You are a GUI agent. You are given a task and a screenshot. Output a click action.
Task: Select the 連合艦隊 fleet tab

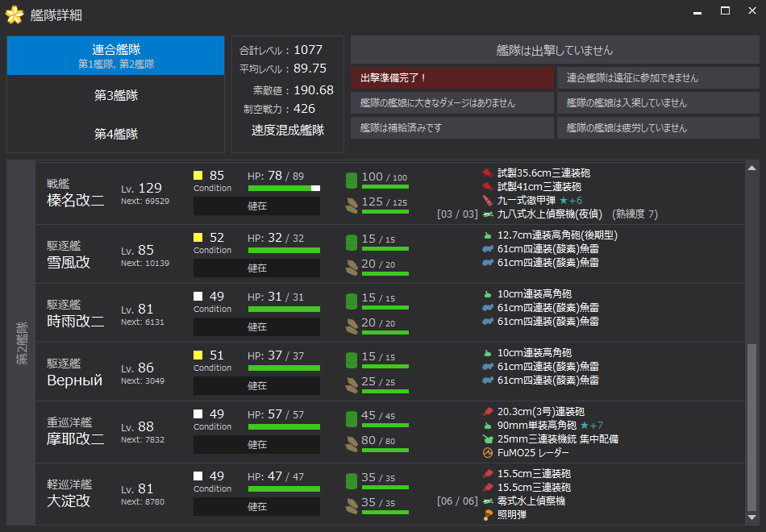(x=115, y=56)
